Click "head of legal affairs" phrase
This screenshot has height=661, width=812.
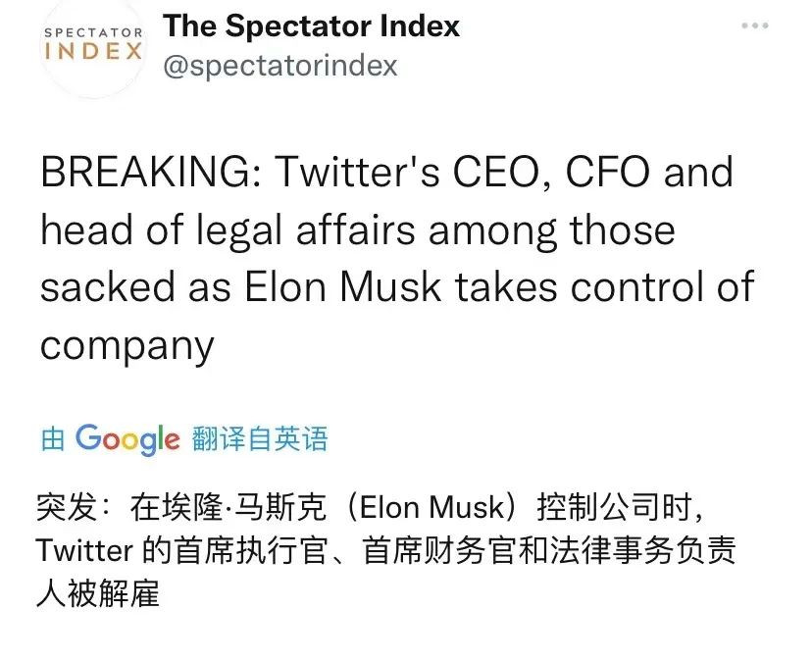228,230
